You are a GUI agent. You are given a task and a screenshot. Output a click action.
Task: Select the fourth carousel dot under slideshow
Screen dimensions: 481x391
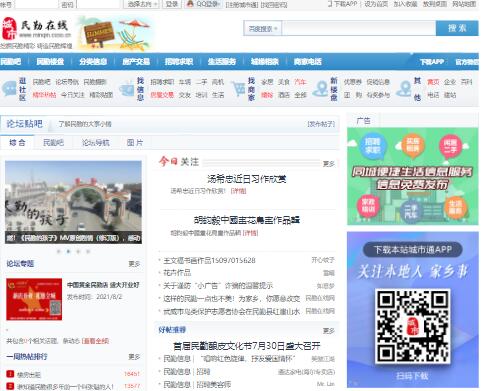[88, 251]
